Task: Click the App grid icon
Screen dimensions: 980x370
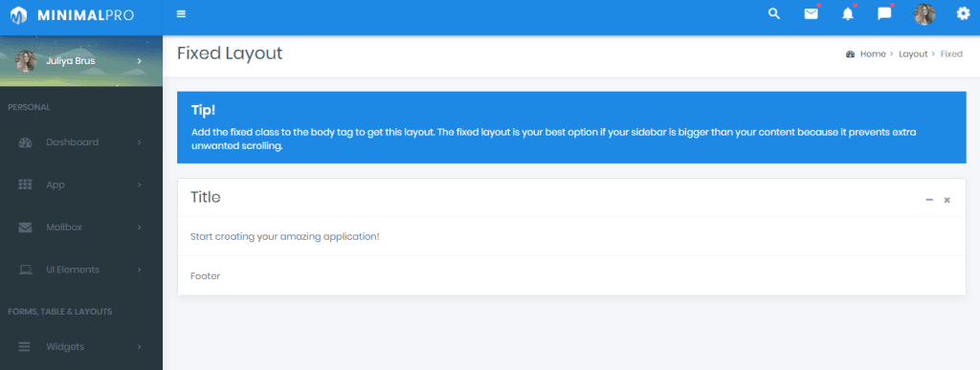Action: (x=25, y=185)
